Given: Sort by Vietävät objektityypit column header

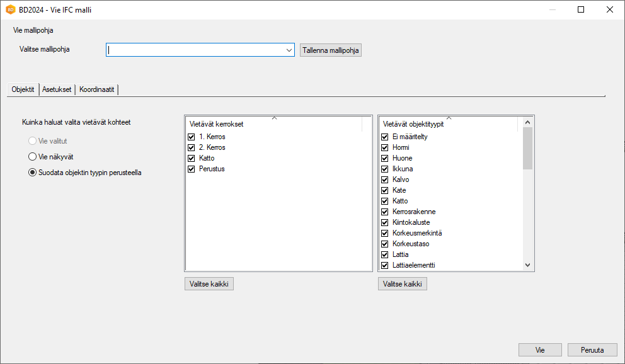Looking at the screenshot, I should pyautogui.click(x=447, y=124).
